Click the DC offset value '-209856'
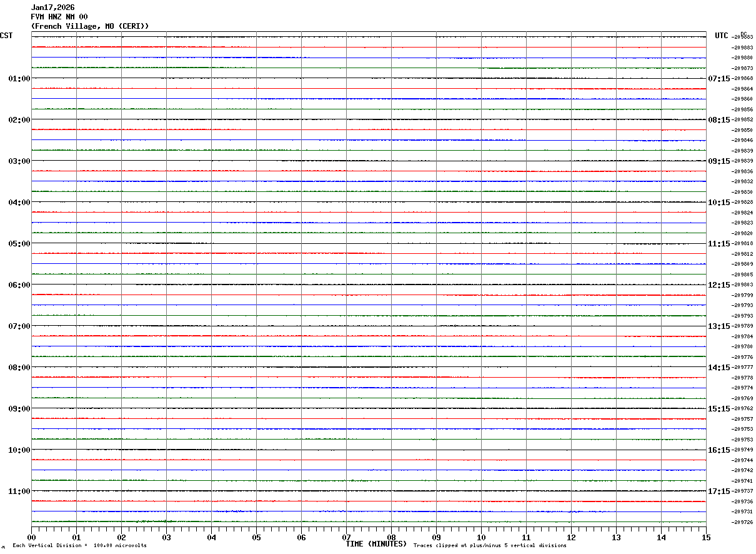The height and width of the screenshot is (554, 756). pyautogui.click(x=743, y=109)
